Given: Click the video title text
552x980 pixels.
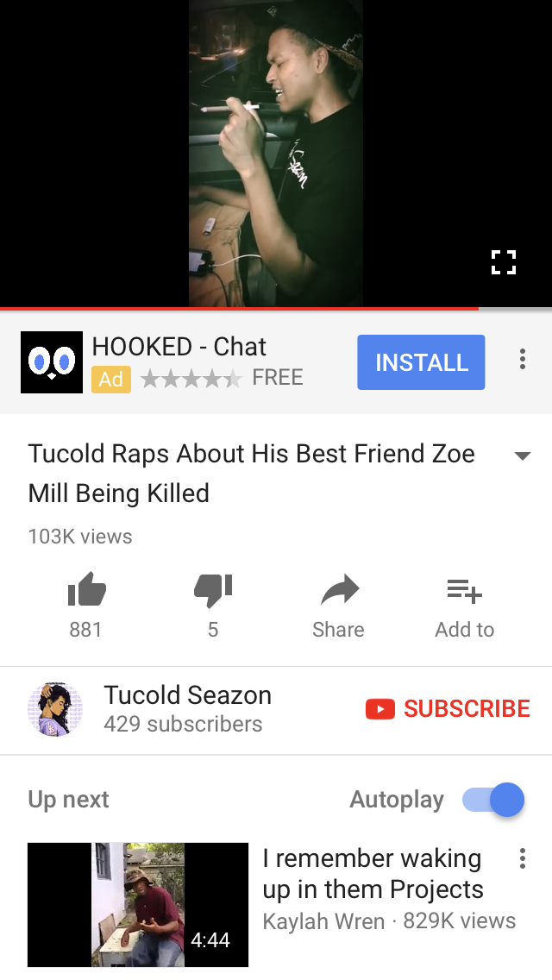Looking at the screenshot, I should click(251, 473).
